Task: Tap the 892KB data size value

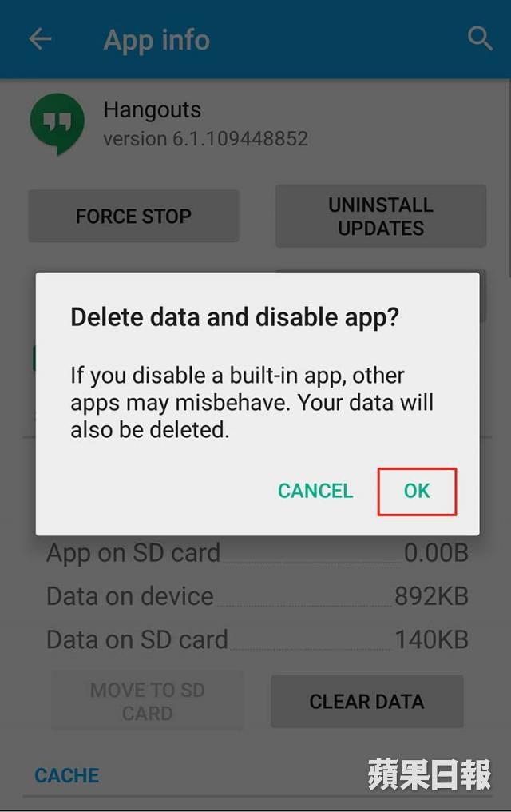Action: click(431, 596)
